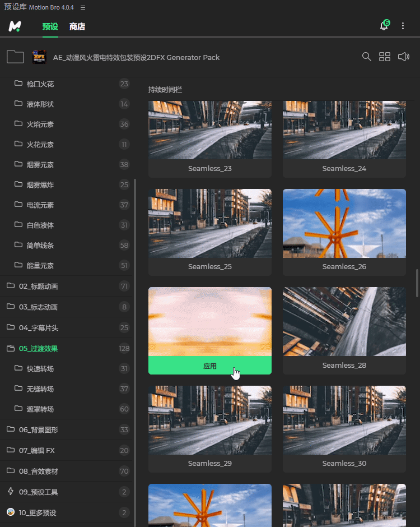Switch to the 商店 tab
The height and width of the screenshot is (527, 420).
tap(77, 26)
